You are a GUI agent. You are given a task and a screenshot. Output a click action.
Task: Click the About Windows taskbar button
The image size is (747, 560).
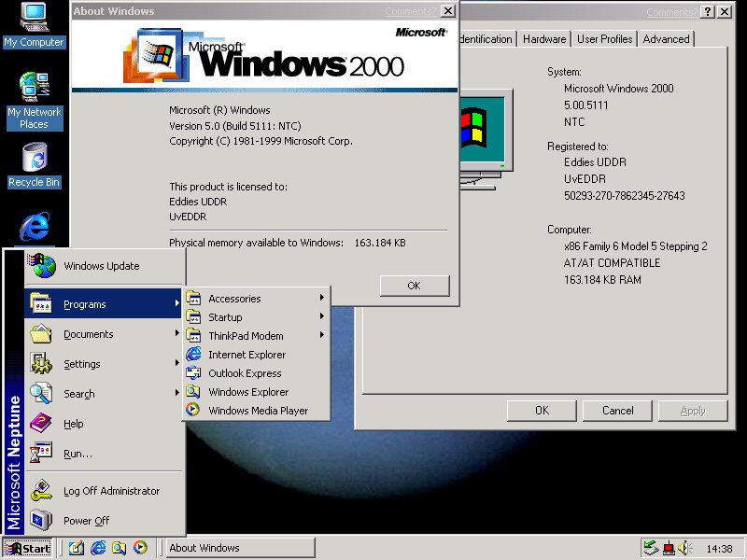pos(239,548)
